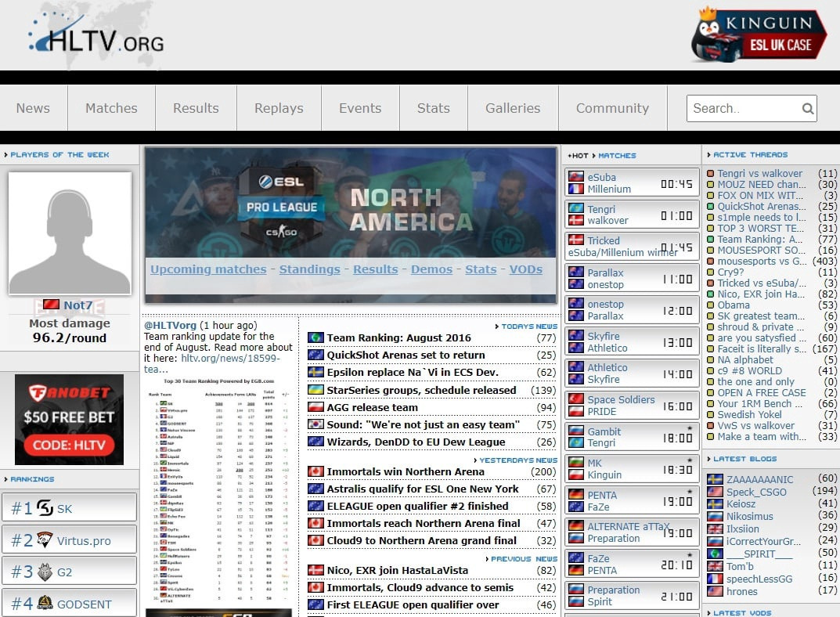Open the VODs link in banner
Screen dimensions: 840x617
point(525,269)
